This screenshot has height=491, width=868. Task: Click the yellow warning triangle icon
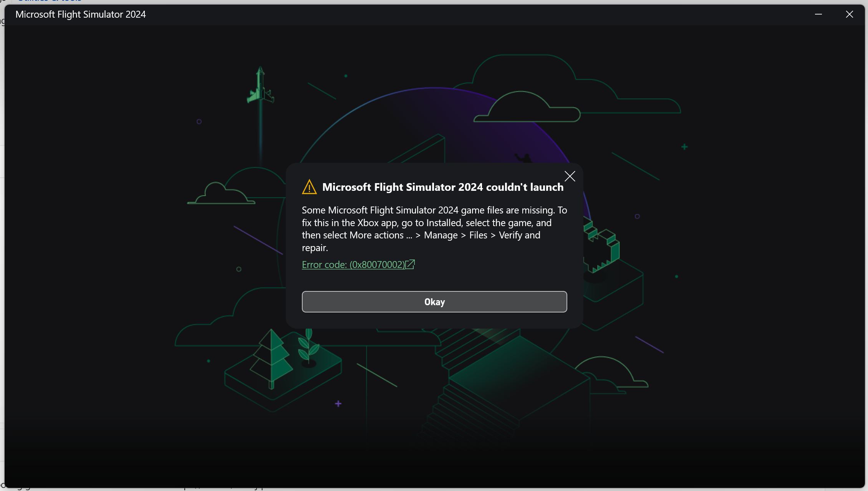(x=309, y=187)
